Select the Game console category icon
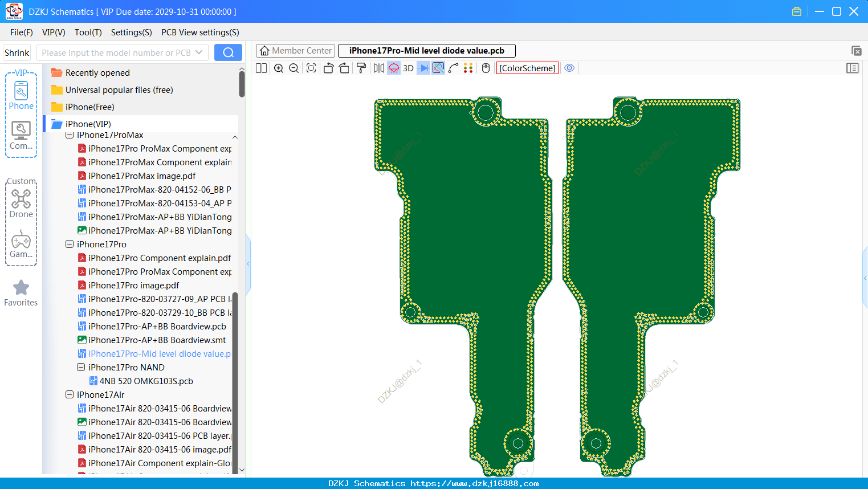Screen dimensions: 868x489 click(x=21, y=244)
